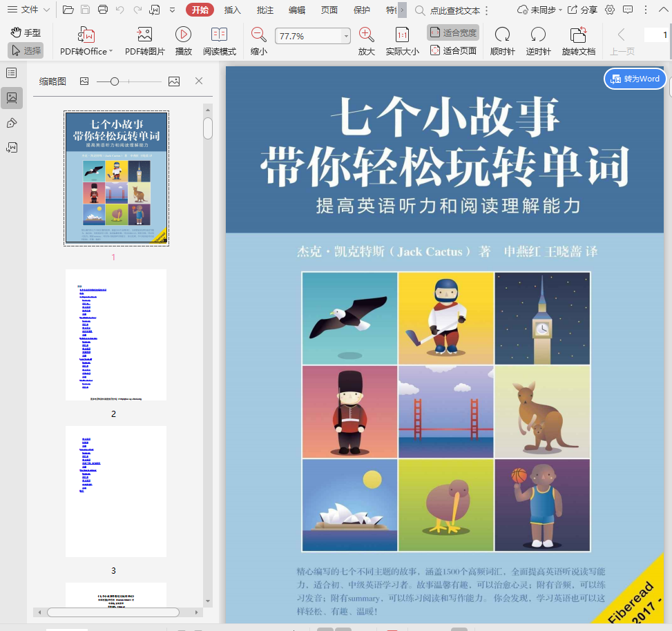Click the thumbnail size slider handle
This screenshot has height=631, width=672.
click(115, 81)
